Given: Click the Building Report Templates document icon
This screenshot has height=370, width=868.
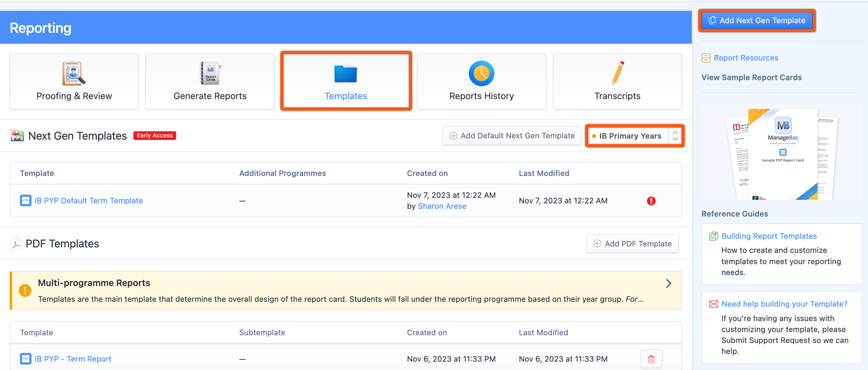Looking at the screenshot, I should click(x=713, y=236).
